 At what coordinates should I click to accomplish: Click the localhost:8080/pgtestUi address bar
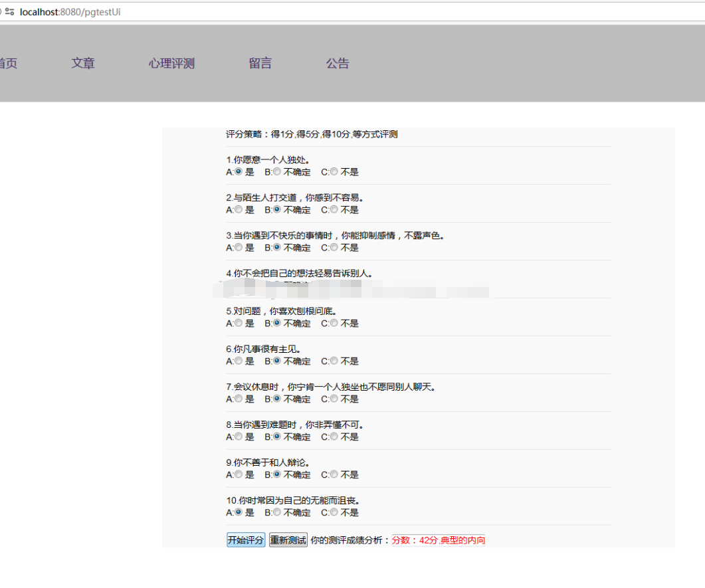(x=352, y=12)
